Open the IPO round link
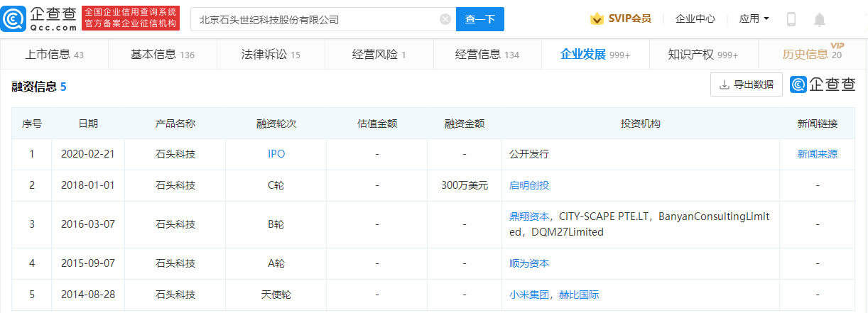868x313 pixels. (276, 154)
